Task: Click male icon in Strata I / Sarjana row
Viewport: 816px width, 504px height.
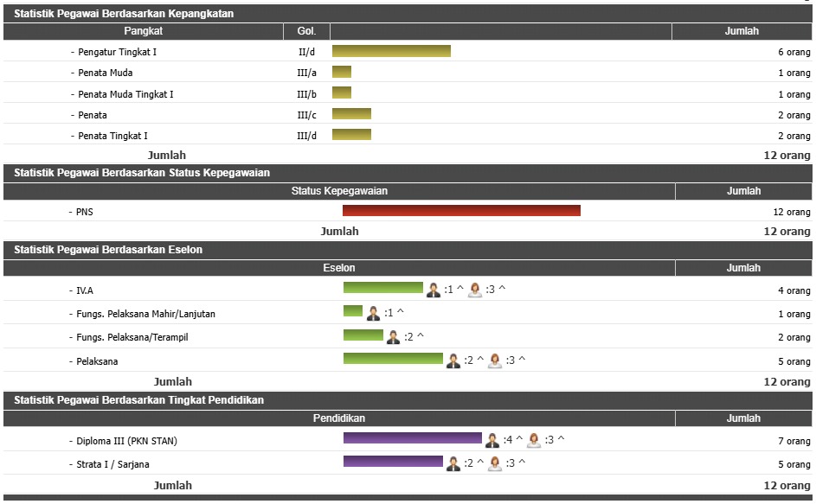Action: [x=453, y=464]
